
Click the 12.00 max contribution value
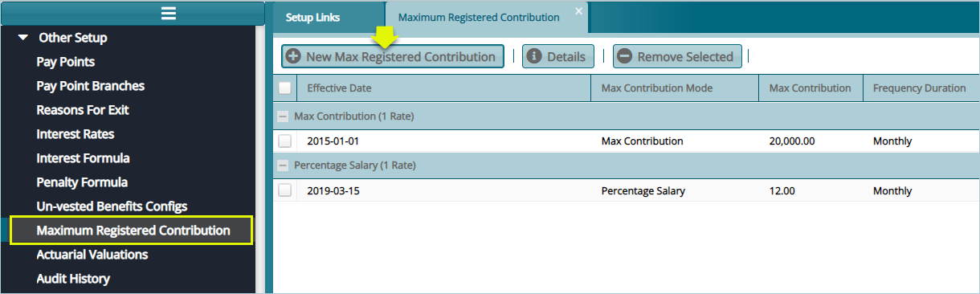click(x=782, y=191)
